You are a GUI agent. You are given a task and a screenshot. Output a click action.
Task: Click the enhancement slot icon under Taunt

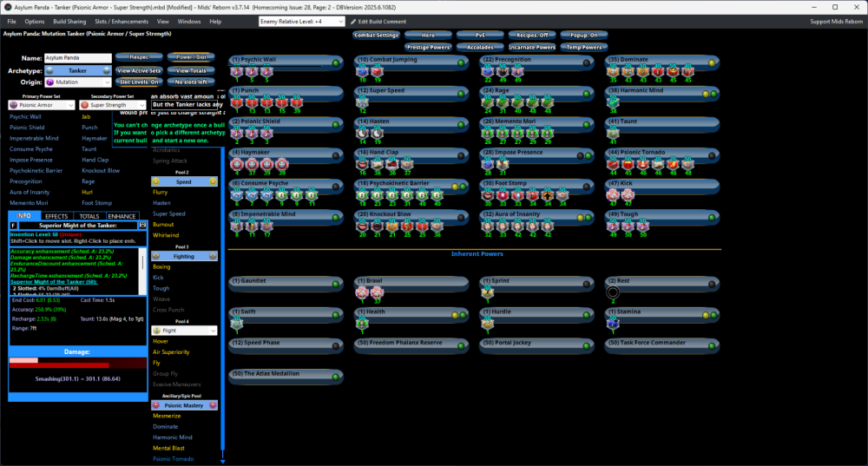point(613,133)
